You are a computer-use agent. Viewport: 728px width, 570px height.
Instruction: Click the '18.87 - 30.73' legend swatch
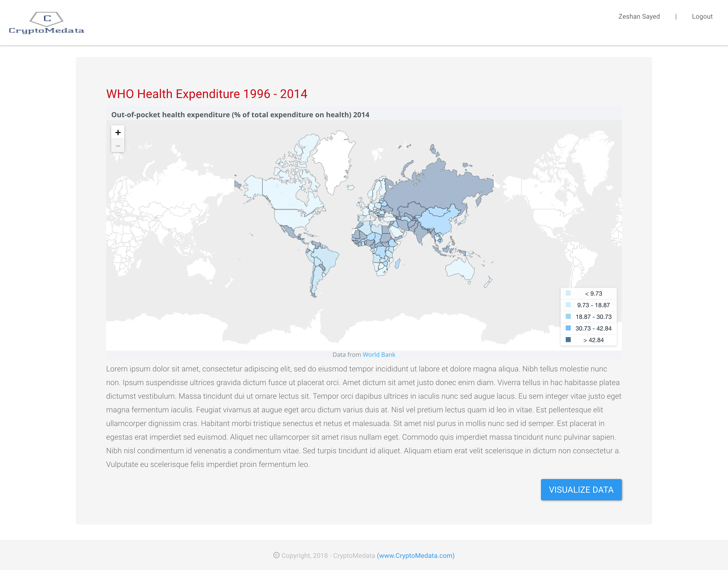coord(568,316)
